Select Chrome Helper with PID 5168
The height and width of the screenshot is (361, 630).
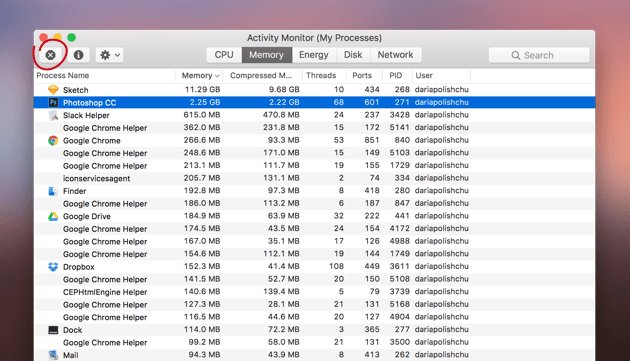tap(105, 305)
